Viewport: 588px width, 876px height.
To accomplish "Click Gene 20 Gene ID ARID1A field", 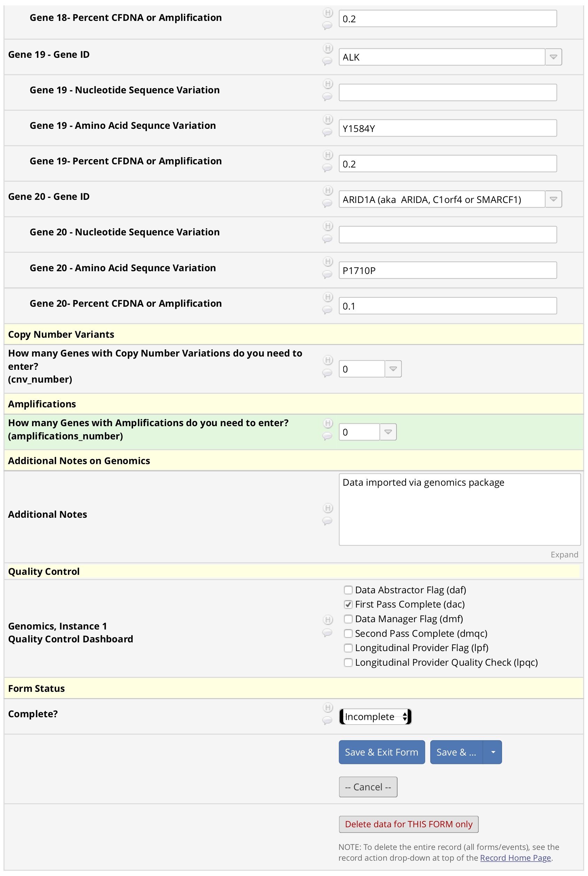I will [442, 199].
